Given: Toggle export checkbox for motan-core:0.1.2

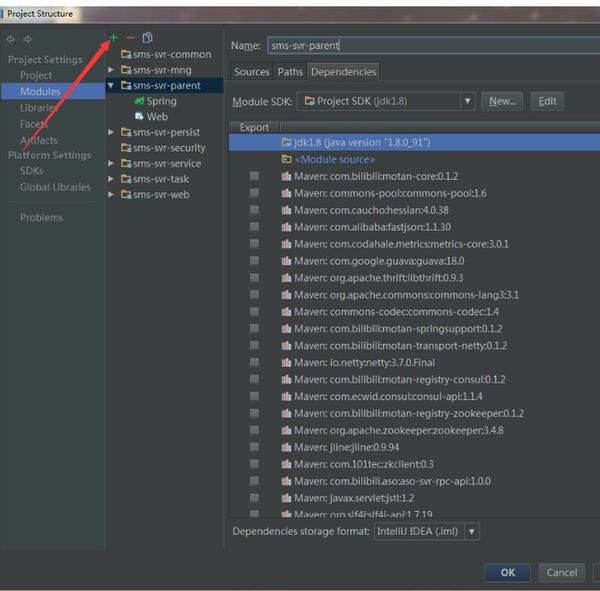Looking at the screenshot, I should pyautogui.click(x=254, y=176).
